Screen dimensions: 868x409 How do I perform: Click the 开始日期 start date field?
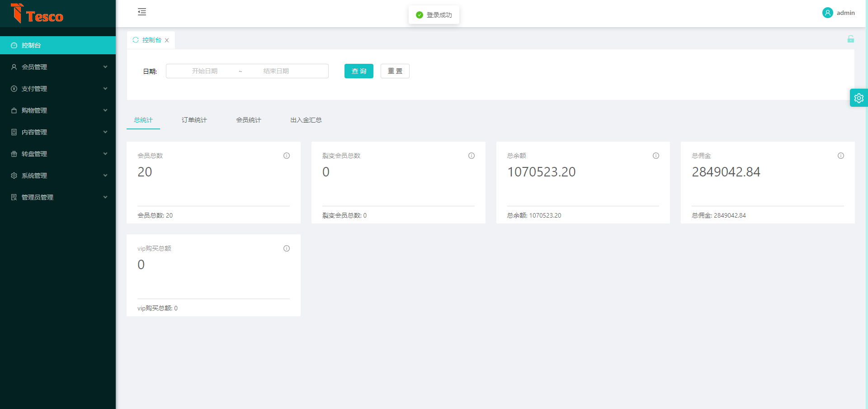tap(205, 71)
